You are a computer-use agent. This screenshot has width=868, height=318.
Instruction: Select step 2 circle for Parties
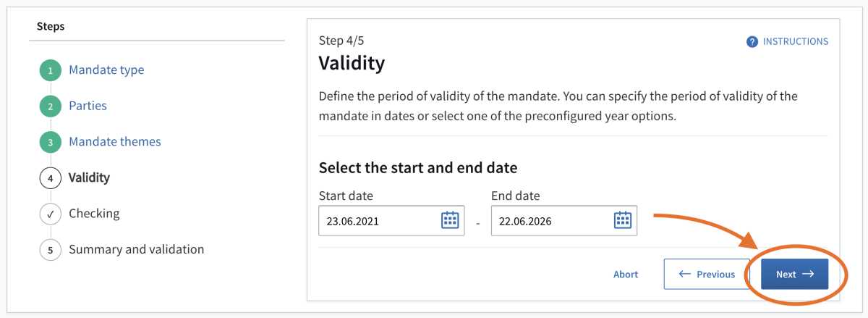[51, 106]
